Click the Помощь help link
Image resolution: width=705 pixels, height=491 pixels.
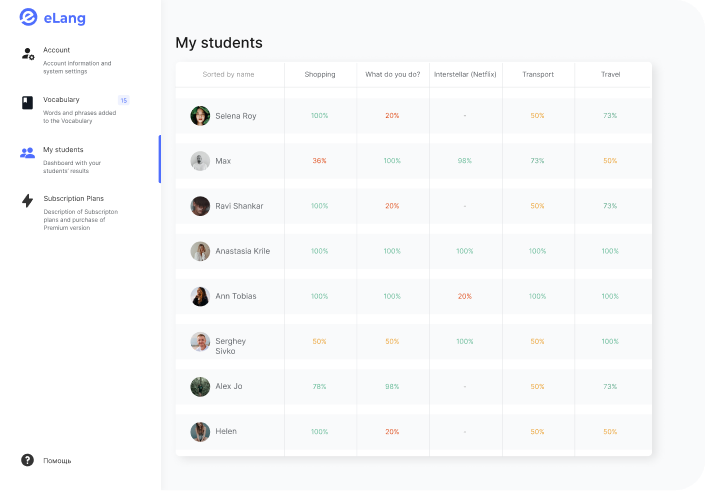click(57, 461)
